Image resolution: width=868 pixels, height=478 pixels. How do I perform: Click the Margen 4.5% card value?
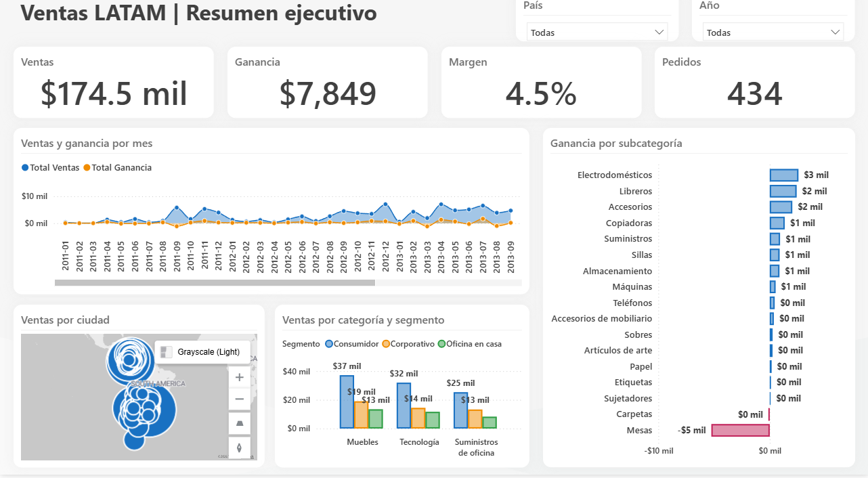(541, 93)
